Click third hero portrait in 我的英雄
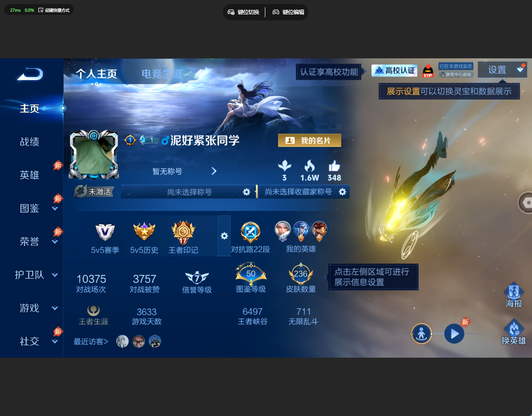The width and height of the screenshot is (532, 416). point(319,231)
